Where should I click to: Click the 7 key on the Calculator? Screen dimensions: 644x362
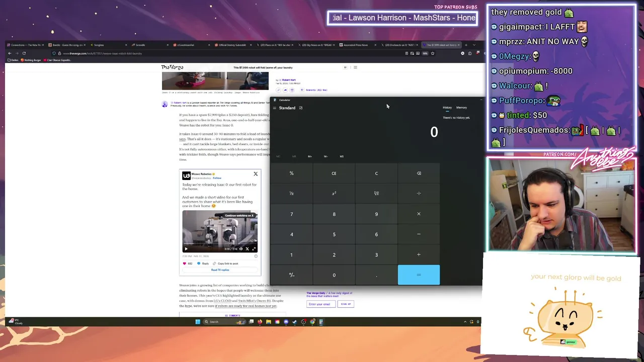291,214
